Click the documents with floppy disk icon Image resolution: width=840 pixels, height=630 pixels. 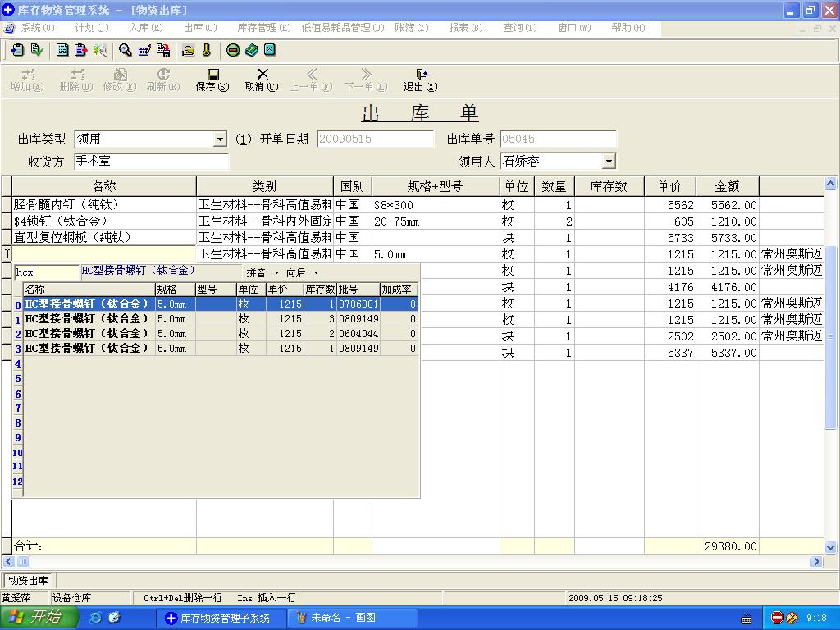coord(163,50)
